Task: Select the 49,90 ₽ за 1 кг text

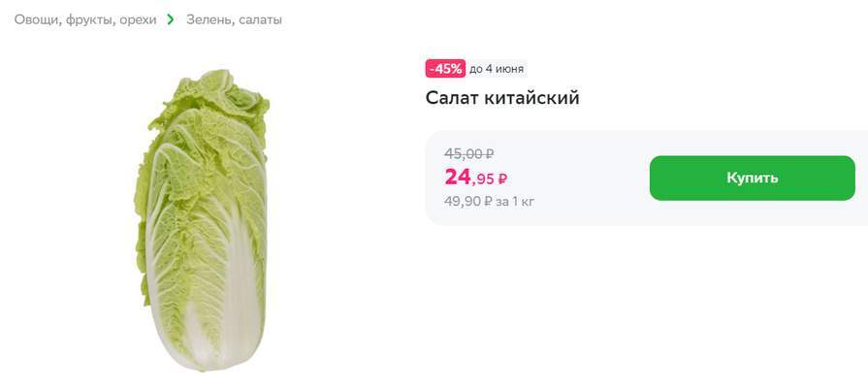Action: click(489, 201)
